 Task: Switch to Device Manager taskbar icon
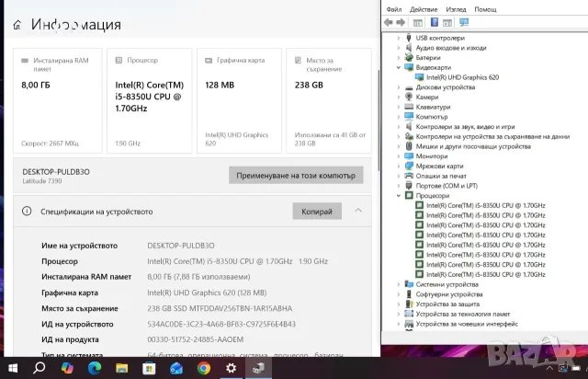point(258,368)
